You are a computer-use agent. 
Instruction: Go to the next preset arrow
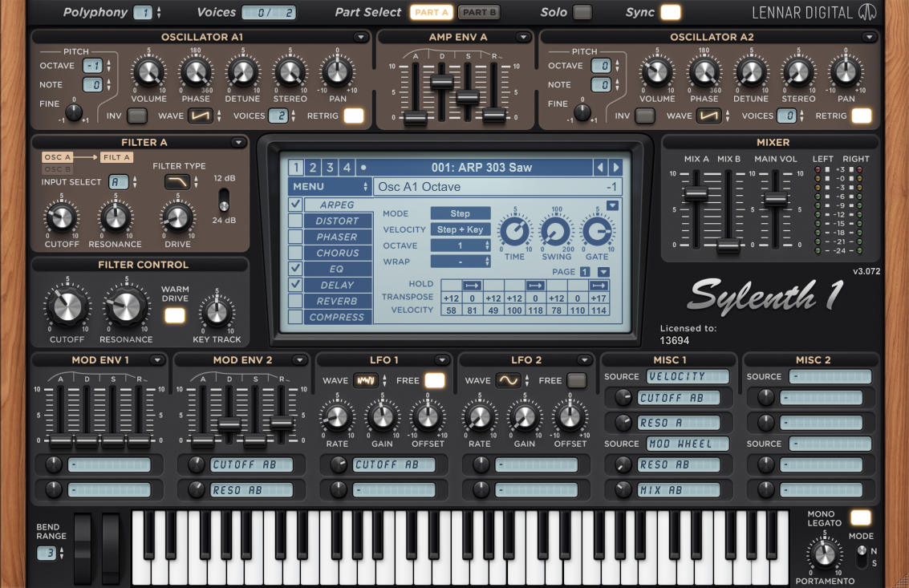[x=615, y=168]
